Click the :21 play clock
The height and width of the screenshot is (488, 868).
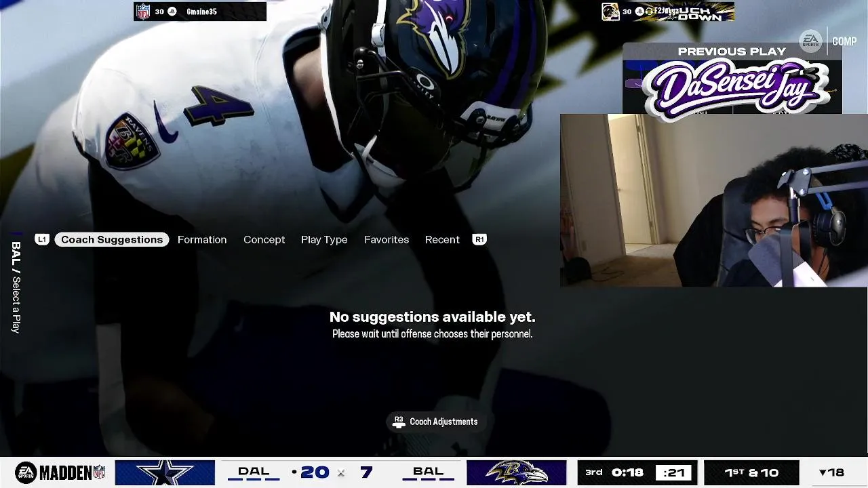673,472
